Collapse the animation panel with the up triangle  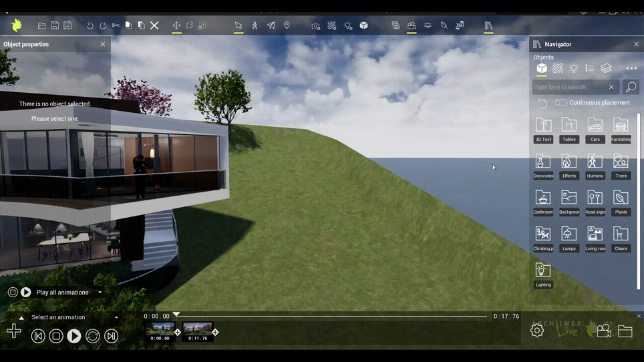21,318
